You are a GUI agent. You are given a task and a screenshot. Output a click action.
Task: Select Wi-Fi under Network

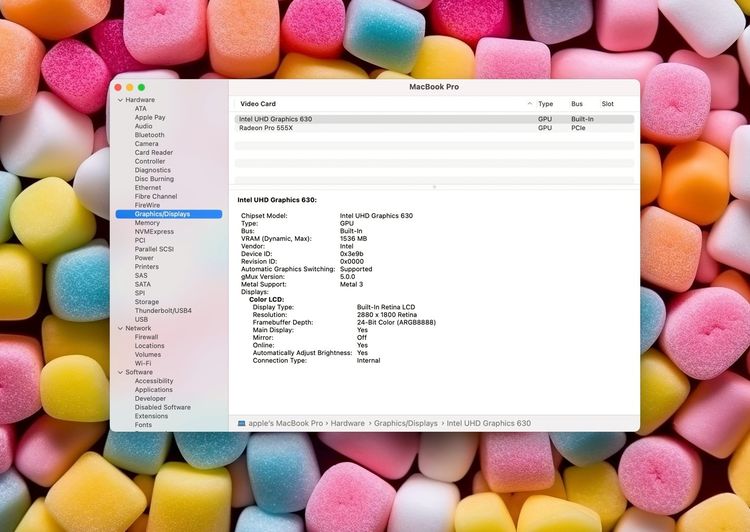coord(143,364)
